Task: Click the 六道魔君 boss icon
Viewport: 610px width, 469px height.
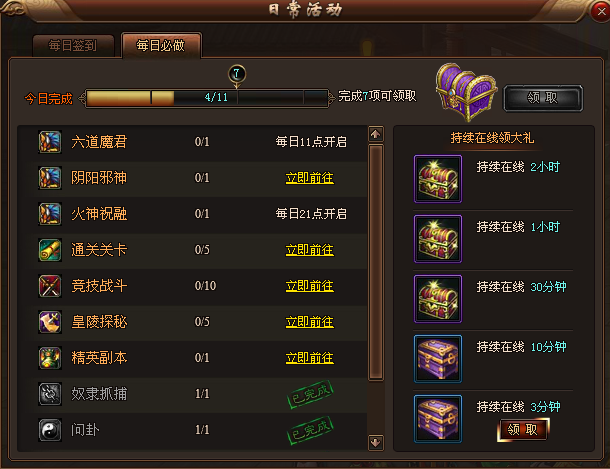Action: pos(50,142)
